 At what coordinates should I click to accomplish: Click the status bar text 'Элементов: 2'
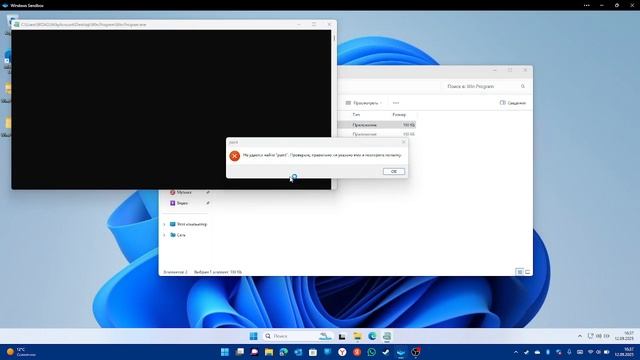tap(176, 272)
